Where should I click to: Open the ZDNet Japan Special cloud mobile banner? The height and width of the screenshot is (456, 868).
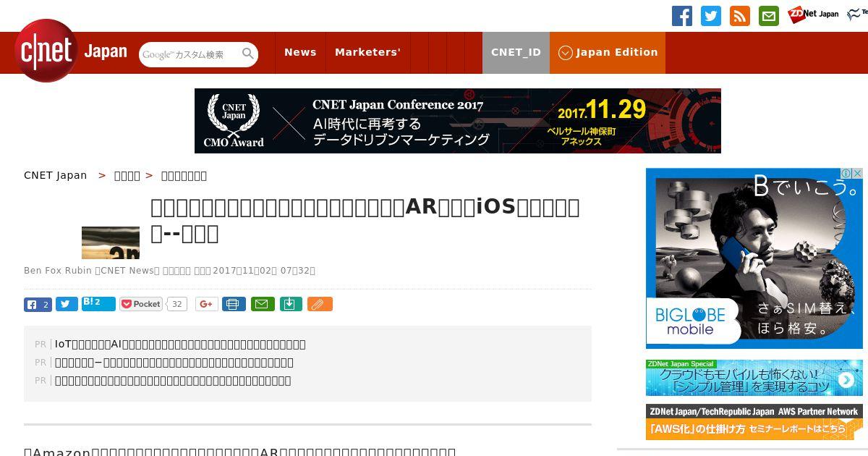click(x=754, y=378)
